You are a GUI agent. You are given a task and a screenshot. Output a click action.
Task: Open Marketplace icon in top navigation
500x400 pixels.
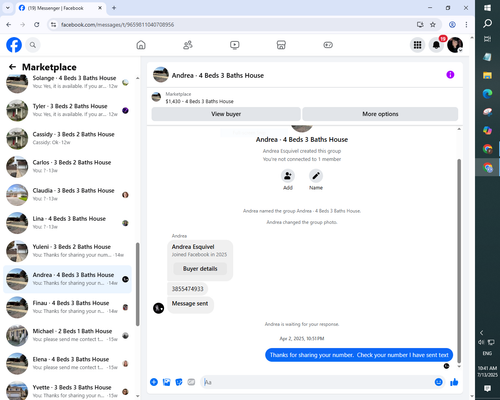click(x=281, y=45)
